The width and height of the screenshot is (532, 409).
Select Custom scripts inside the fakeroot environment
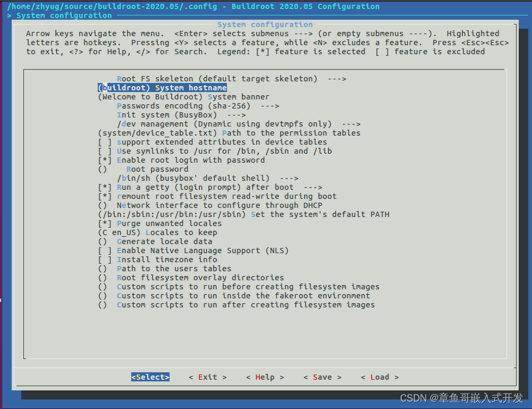pos(234,296)
